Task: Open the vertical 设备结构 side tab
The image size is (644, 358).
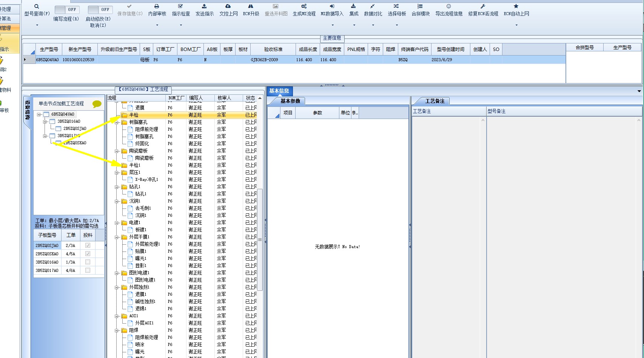Action: (x=27, y=110)
